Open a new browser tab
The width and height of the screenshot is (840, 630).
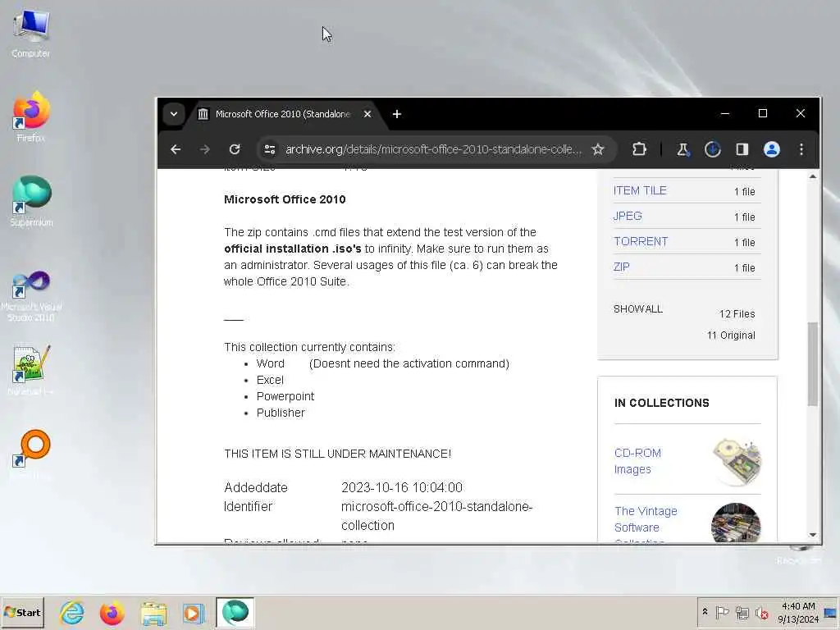(397, 114)
